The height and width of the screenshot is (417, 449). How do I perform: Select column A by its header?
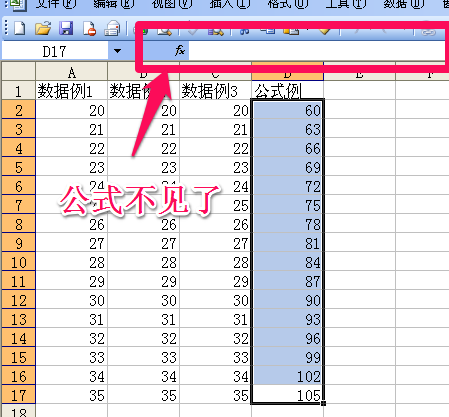click(x=71, y=71)
